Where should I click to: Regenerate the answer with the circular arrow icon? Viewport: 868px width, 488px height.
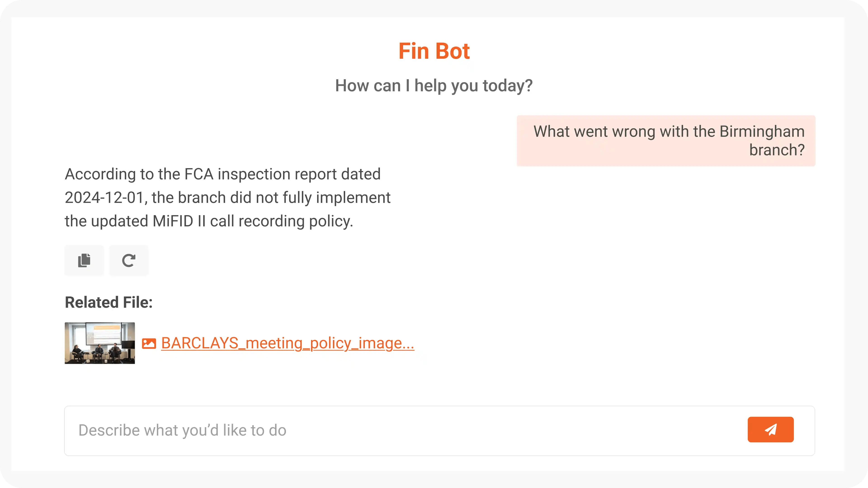click(x=129, y=260)
